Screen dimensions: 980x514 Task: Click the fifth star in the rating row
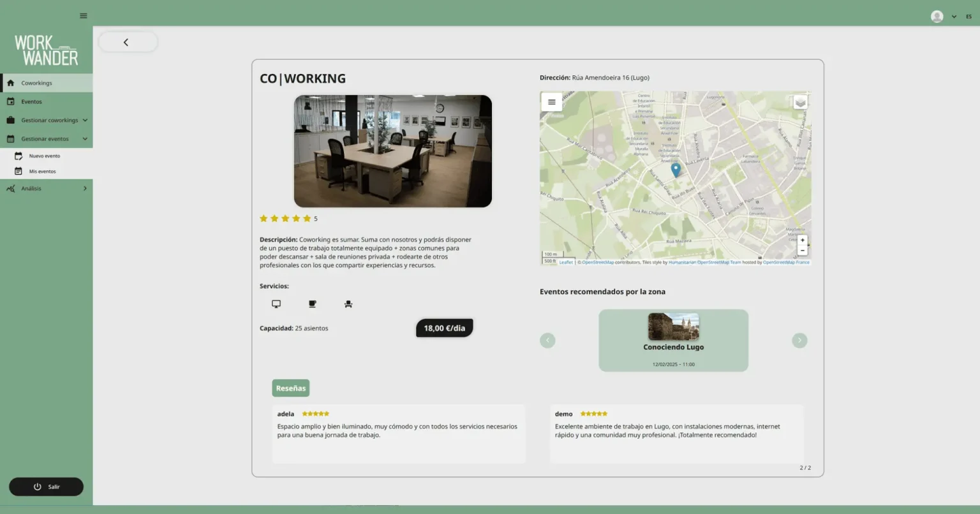pyautogui.click(x=307, y=218)
